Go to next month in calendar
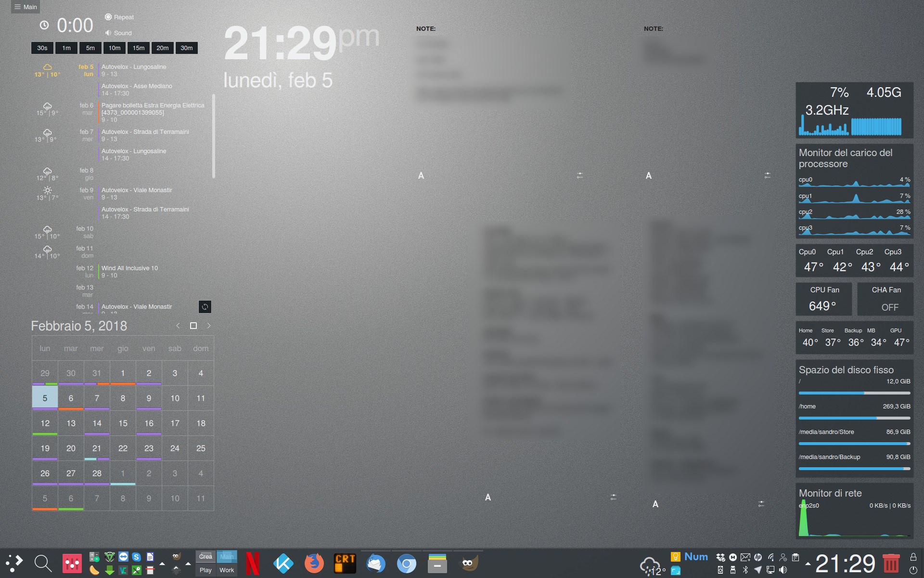 (x=209, y=326)
